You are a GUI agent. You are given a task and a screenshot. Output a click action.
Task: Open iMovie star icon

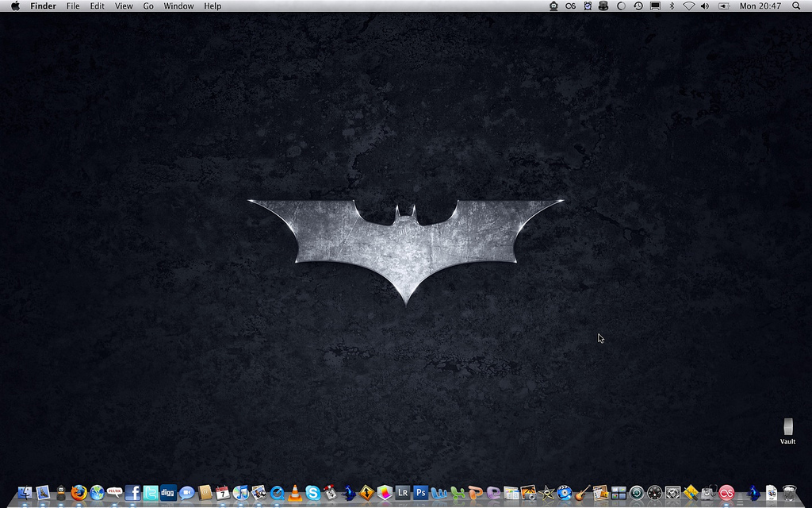click(547, 492)
